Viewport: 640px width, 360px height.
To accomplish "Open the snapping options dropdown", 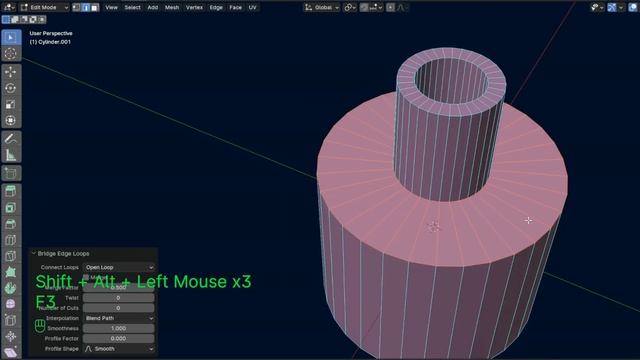I will click(376, 7).
